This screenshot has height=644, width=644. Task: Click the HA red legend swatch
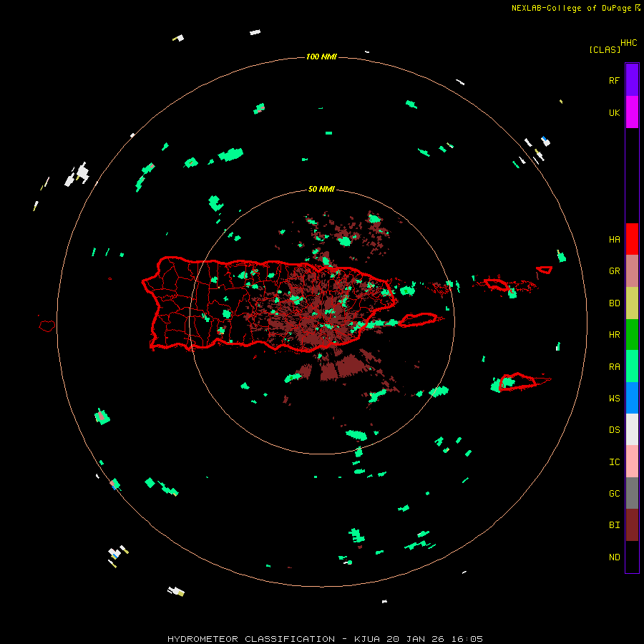[632, 239]
